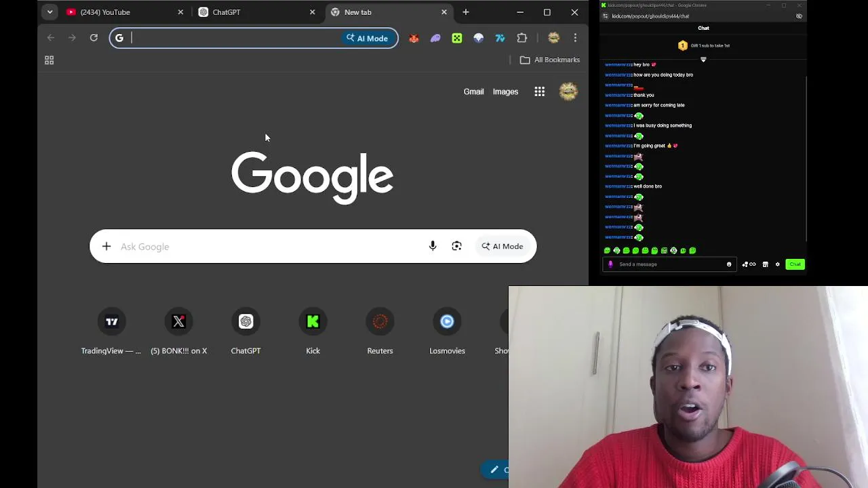
Task: Click the browser forward arrow
Action: pos(72,38)
